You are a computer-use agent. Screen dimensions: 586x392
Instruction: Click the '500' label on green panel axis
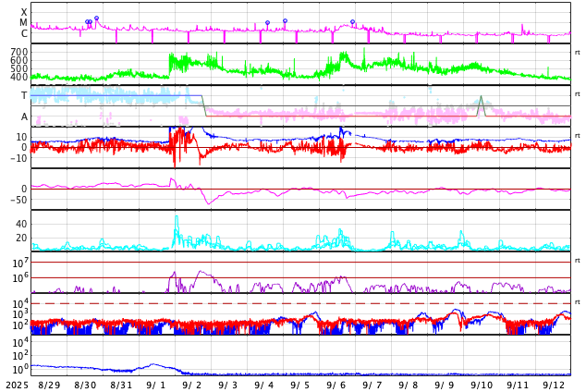[19, 68]
